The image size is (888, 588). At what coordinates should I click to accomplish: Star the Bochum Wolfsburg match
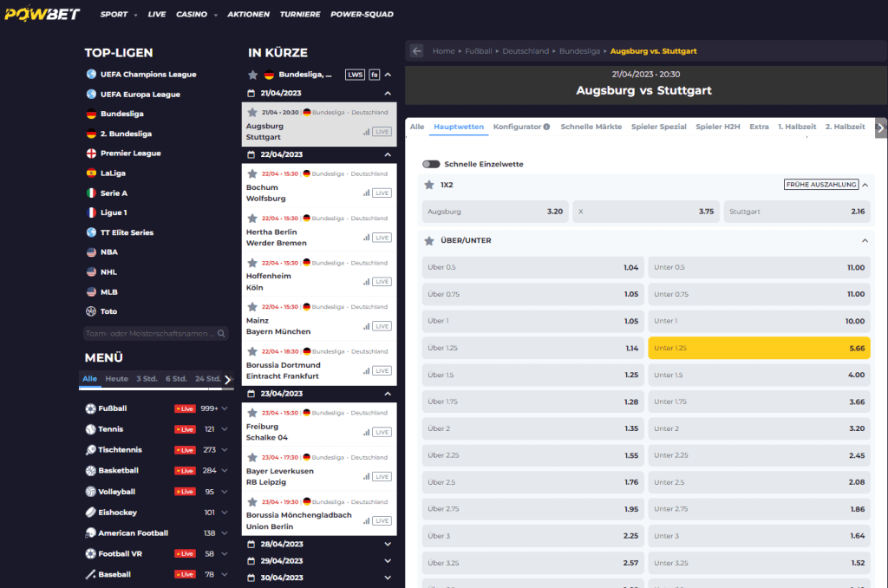click(252, 174)
